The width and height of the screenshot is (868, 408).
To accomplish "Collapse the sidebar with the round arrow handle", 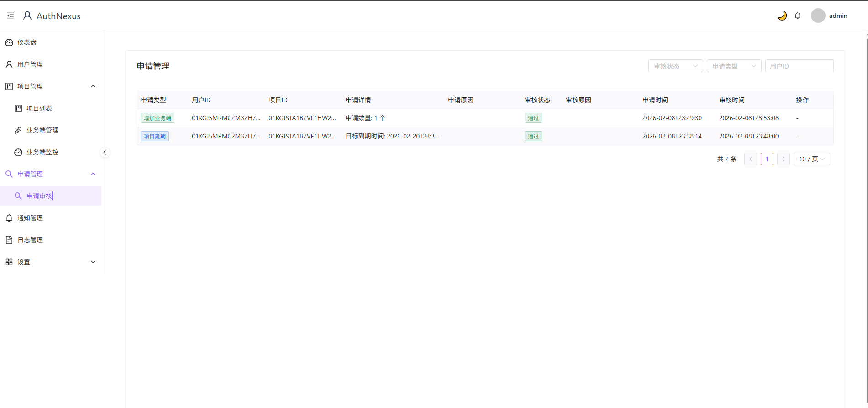I will pos(105,152).
